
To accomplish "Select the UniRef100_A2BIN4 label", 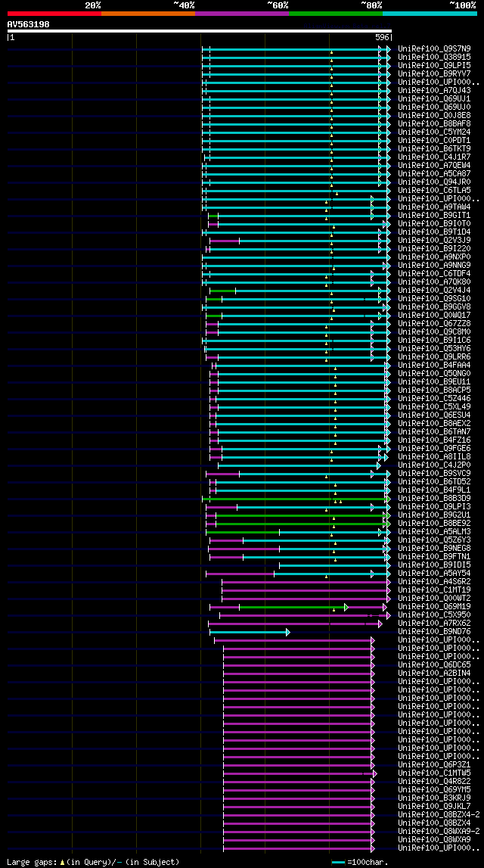I will click(x=434, y=673).
